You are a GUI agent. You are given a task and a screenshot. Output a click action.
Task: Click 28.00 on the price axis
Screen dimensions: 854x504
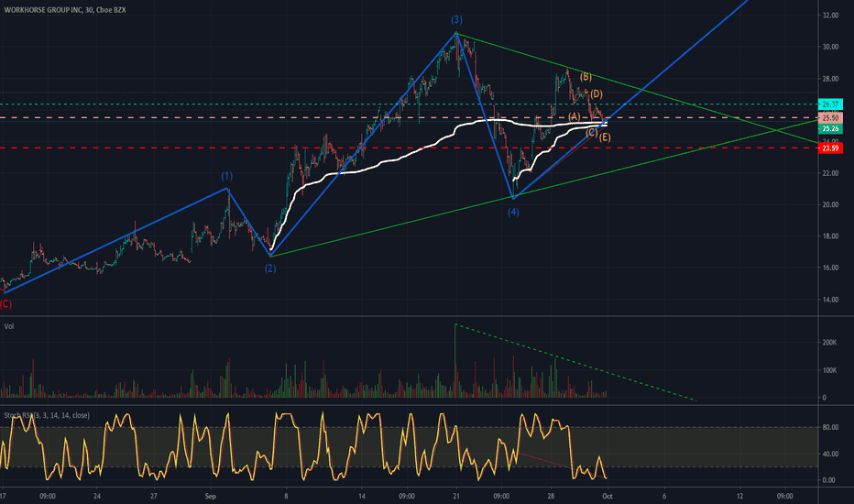click(830, 79)
